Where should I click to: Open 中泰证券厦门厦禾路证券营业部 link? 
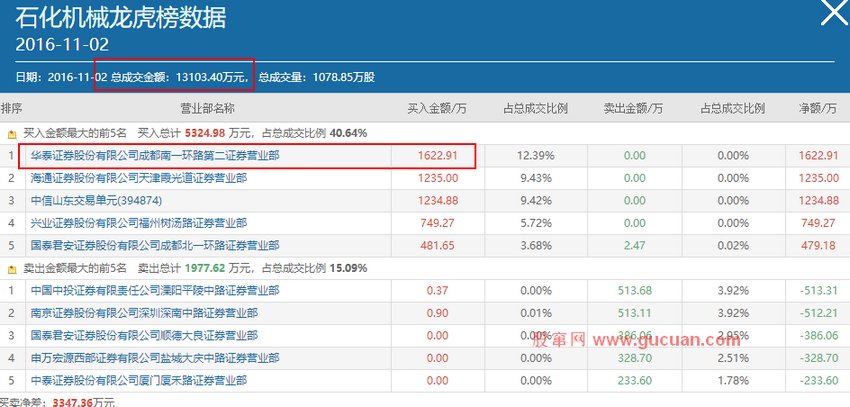(139, 381)
